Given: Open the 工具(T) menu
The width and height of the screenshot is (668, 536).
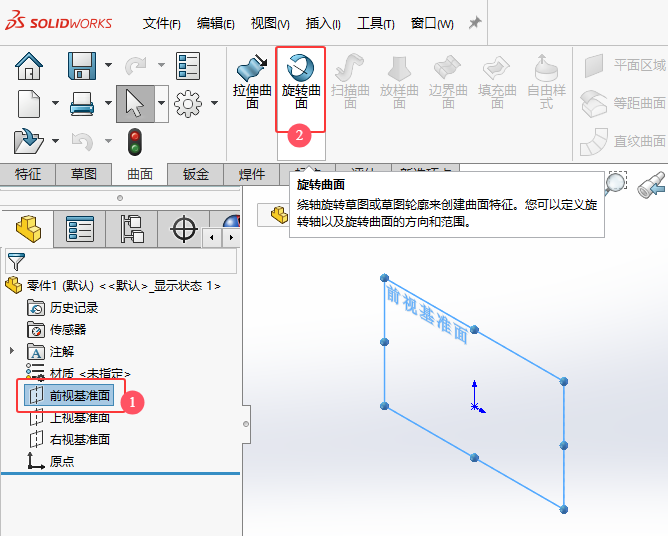Looking at the screenshot, I should (x=376, y=23).
